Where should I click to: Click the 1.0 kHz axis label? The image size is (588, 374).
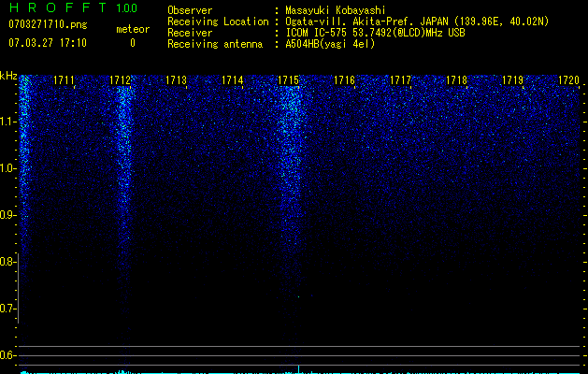pos(8,168)
